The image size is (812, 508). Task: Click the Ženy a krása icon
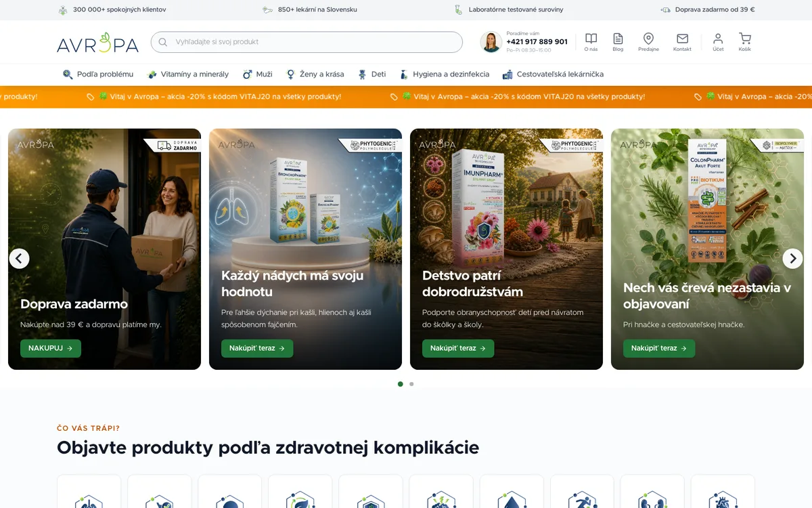pos(291,75)
